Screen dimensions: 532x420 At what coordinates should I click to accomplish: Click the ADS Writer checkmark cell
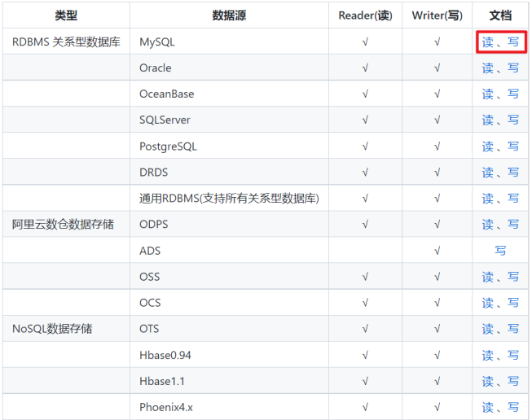click(437, 251)
